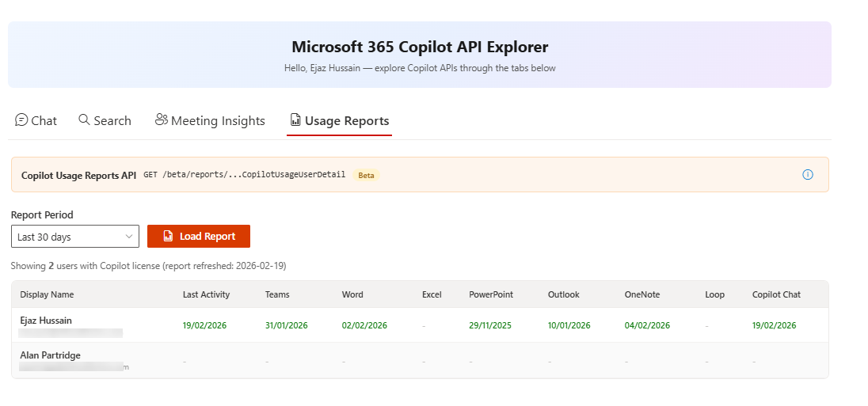Expand the Last 30 days chevron
This screenshot has width=868, height=406.
pyautogui.click(x=129, y=237)
